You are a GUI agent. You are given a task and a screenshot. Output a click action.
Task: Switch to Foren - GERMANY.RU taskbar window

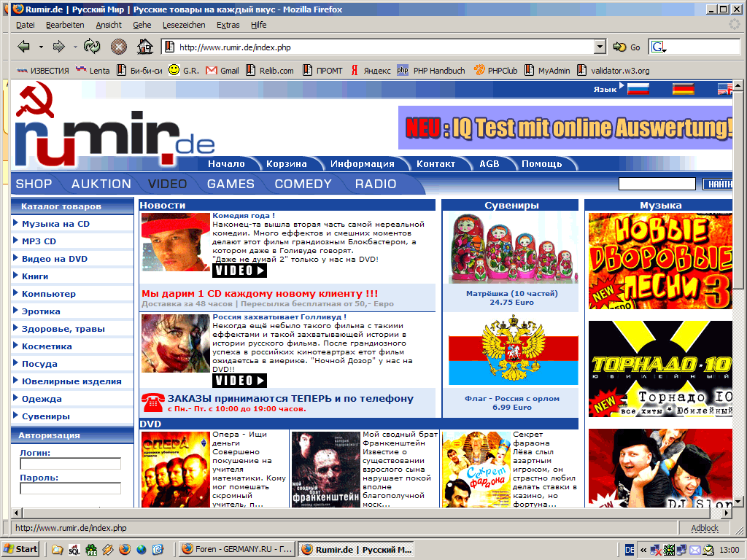coord(237,549)
